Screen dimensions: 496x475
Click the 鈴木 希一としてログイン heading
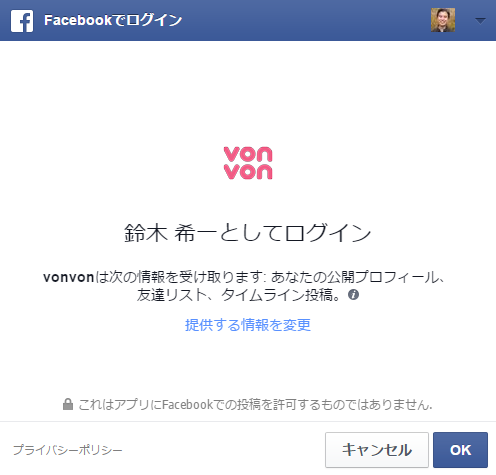(248, 233)
